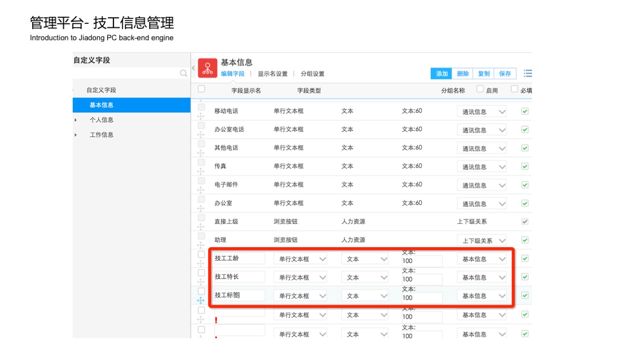Click the drag handle icon for 传真 row

201,171
